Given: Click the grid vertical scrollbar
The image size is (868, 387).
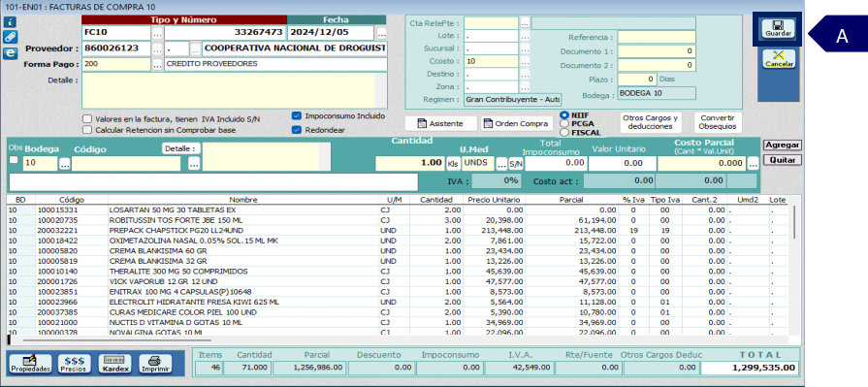Looking at the screenshot, I should (x=794, y=221).
